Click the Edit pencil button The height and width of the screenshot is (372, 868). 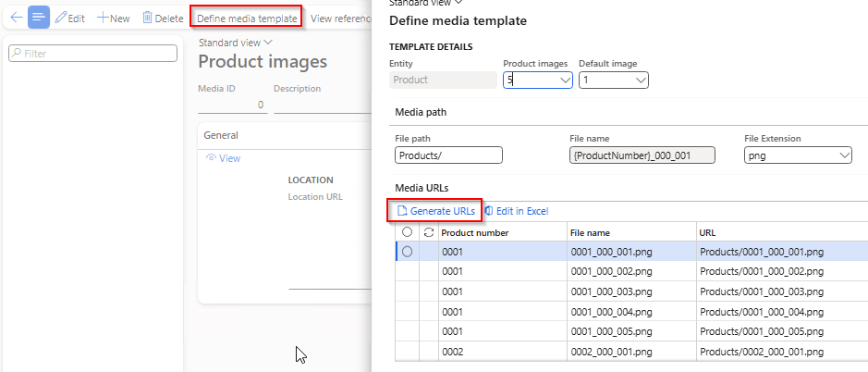pos(71,19)
